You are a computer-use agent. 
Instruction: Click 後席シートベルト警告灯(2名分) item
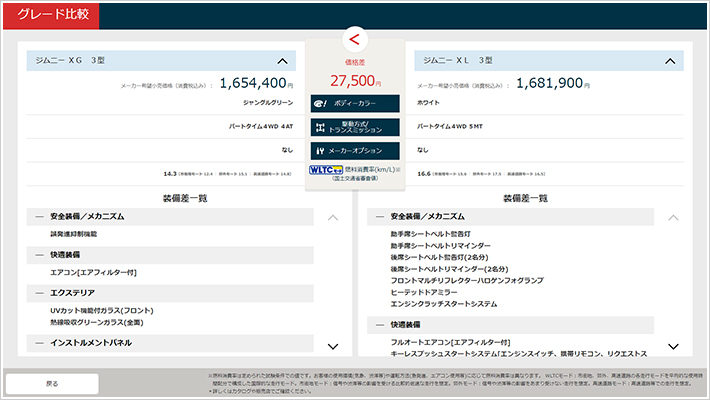click(440, 257)
